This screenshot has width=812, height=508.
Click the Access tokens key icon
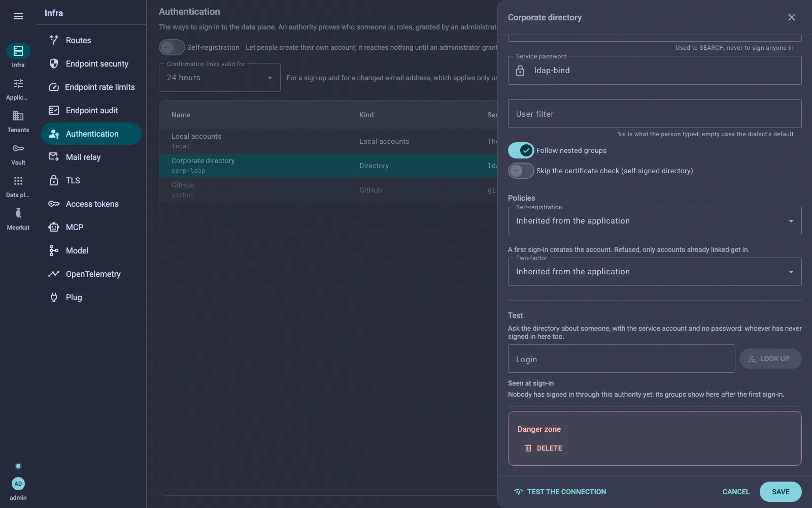coord(54,204)
